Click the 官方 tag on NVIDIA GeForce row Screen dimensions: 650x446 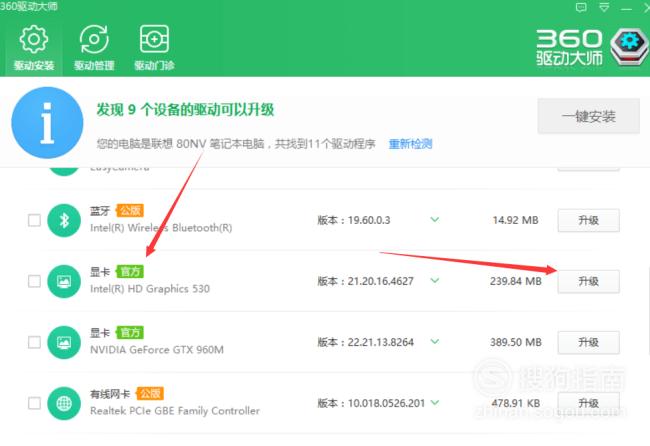point(130,332)
